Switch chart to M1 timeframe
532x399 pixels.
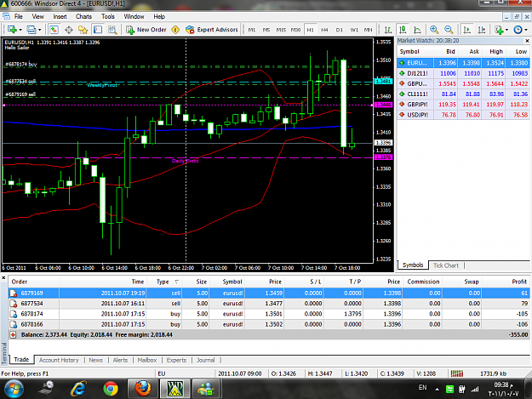click(251, 30)
